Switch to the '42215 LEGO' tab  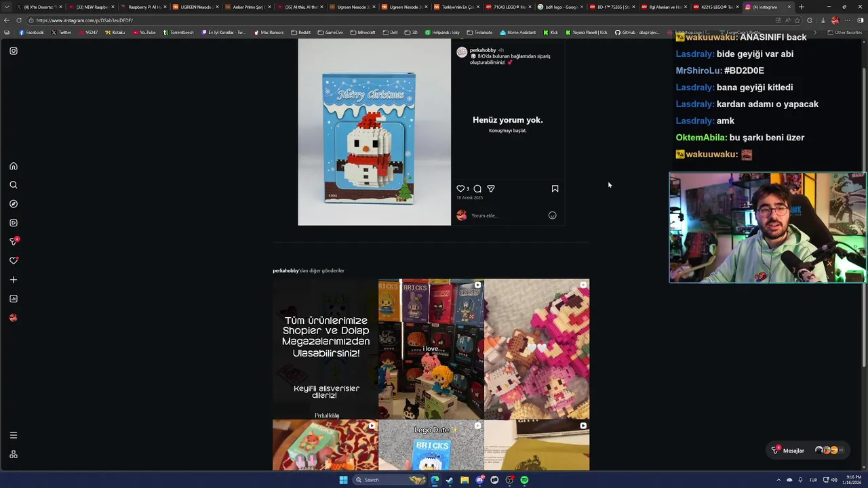[x=716, y=7]
